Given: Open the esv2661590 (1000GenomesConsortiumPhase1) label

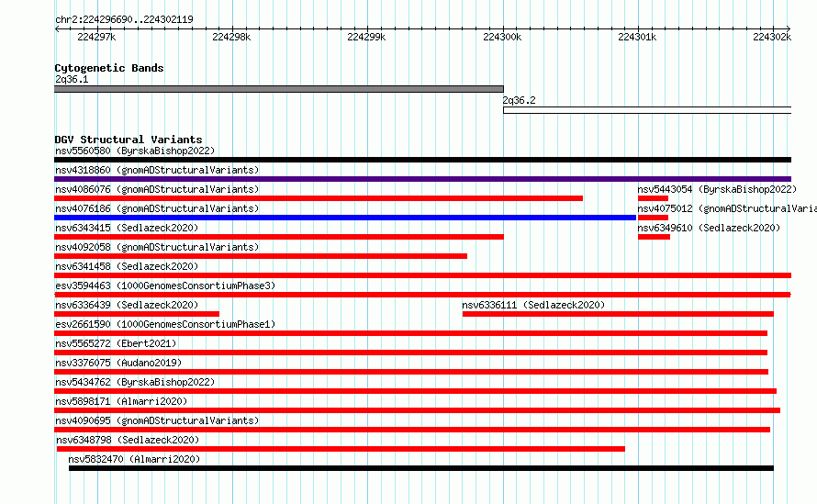Looking at the screenshot, I should pos(165,324).
